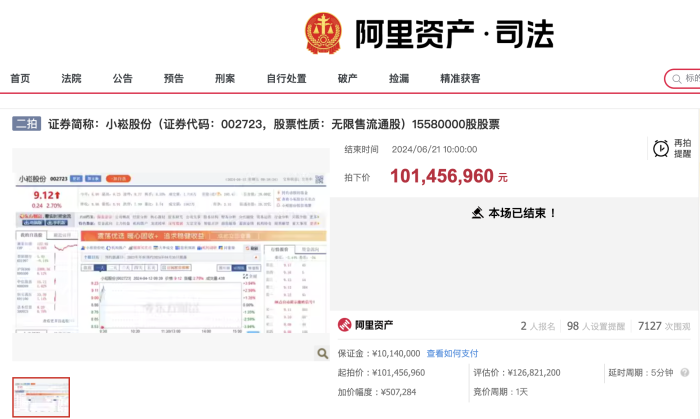Open the 查看如何支付 link

[452, 353]
